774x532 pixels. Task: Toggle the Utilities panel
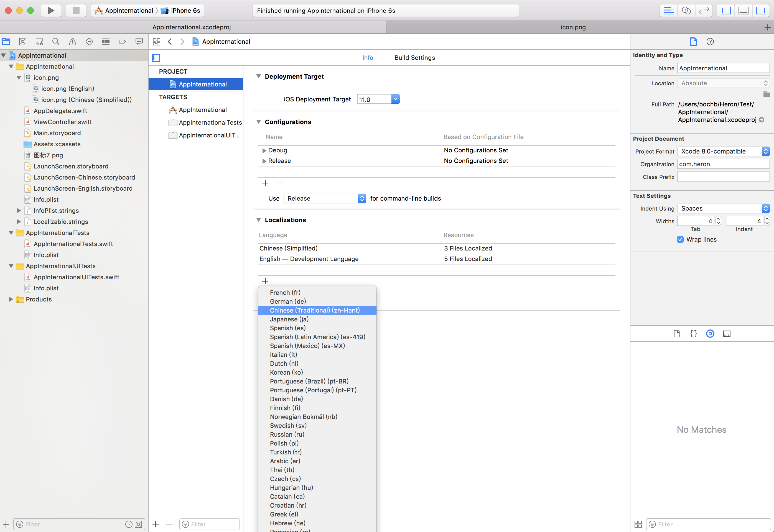761,10
